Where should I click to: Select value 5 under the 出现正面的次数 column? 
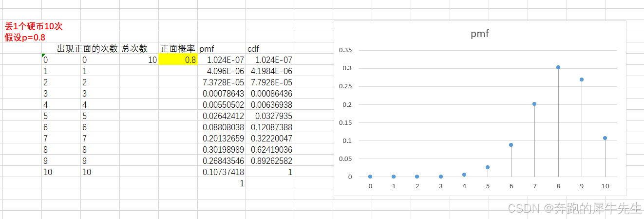(x=100, y=116)
